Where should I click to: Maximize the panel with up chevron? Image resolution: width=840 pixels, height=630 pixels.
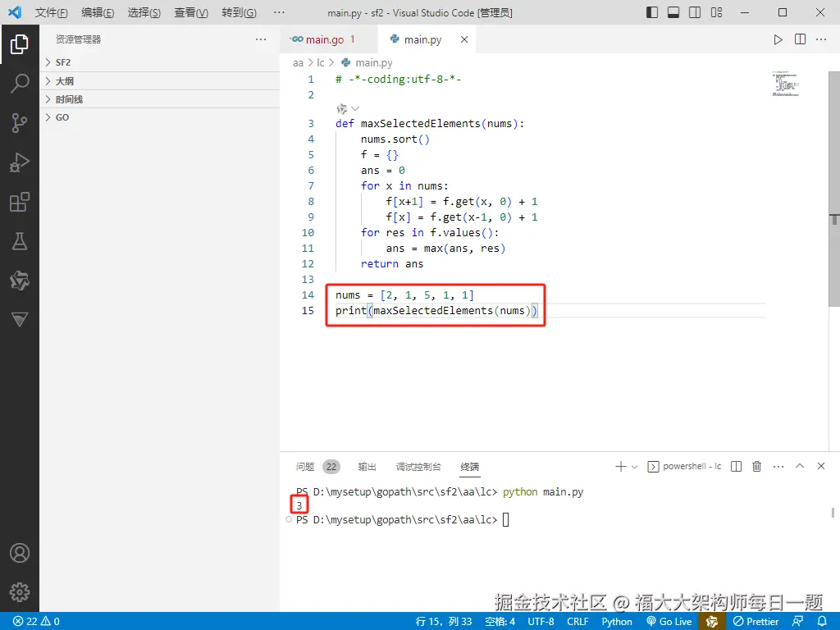(799, 466)
